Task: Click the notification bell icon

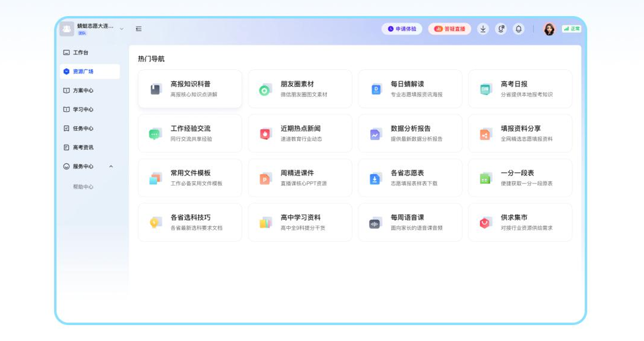Action: tap(518, 28)
